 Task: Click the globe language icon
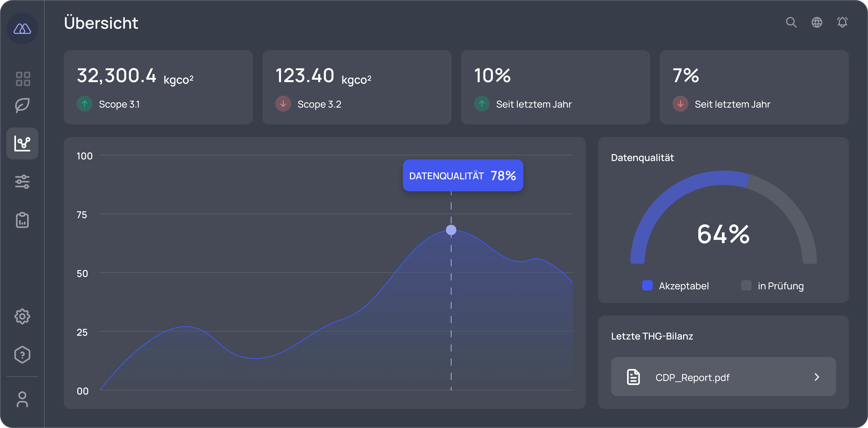pyautogui.click(x=817, y=22)
